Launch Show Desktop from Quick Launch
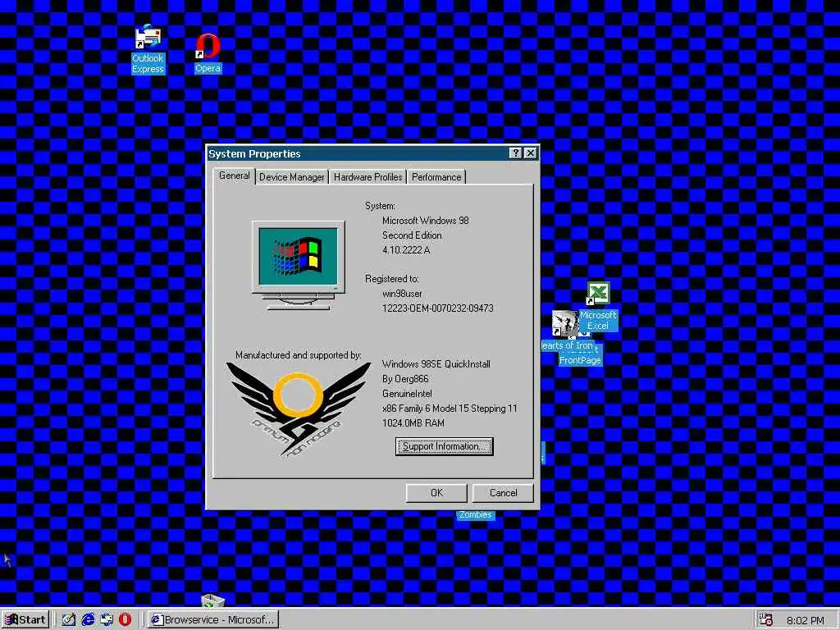The image size is (840, 630). 69,620
